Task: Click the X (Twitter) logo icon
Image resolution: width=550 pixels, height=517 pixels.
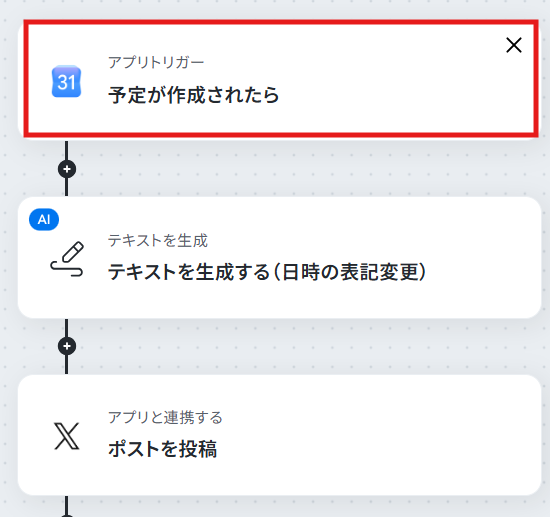Action: pos(66,436)
